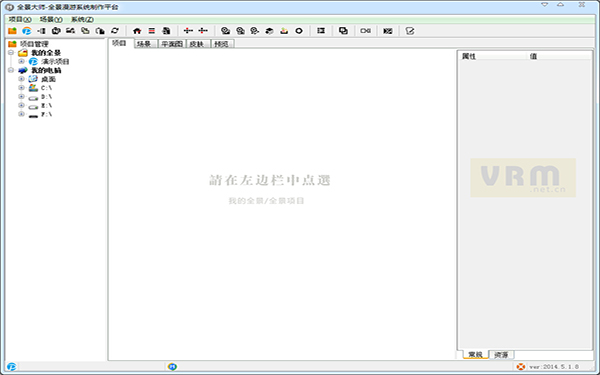
Task: Click the small blue icon in status bar middle
Action: [172, 367]
